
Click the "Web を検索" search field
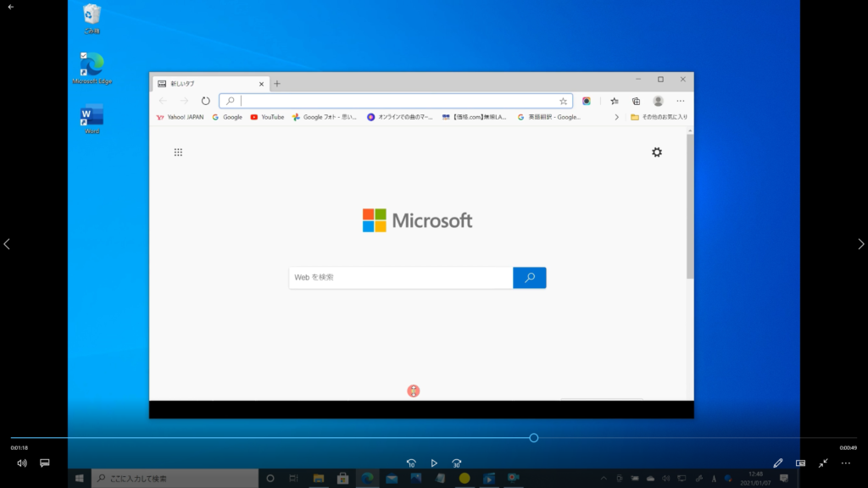400,278
